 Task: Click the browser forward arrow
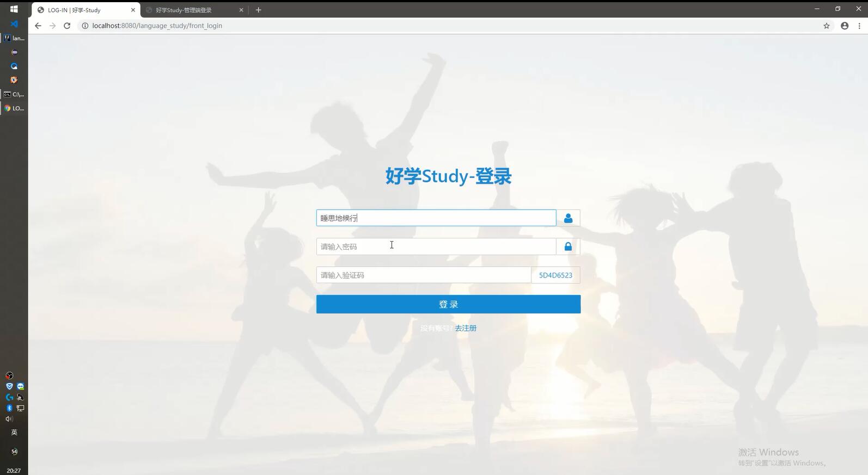coord(52,26)
